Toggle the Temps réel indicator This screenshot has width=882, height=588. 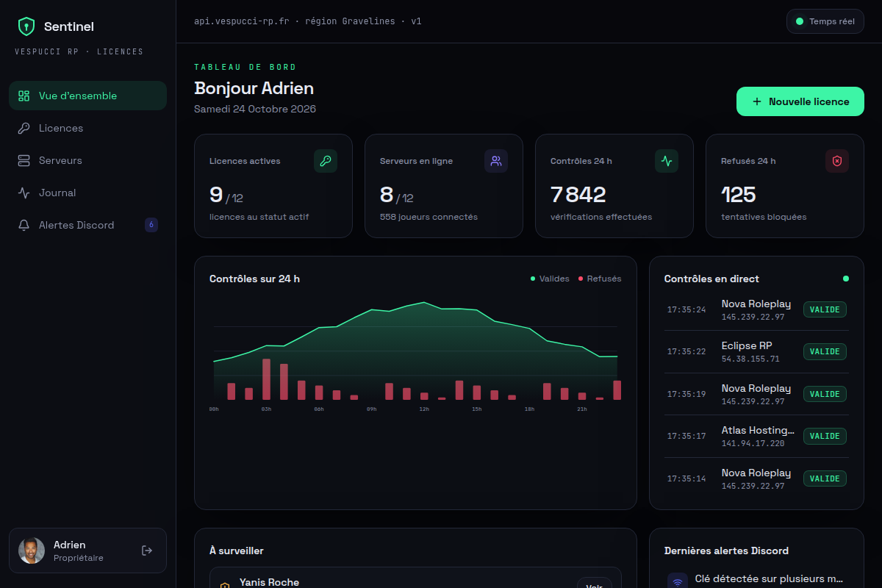pyautogui.click(x=825, y=21)
